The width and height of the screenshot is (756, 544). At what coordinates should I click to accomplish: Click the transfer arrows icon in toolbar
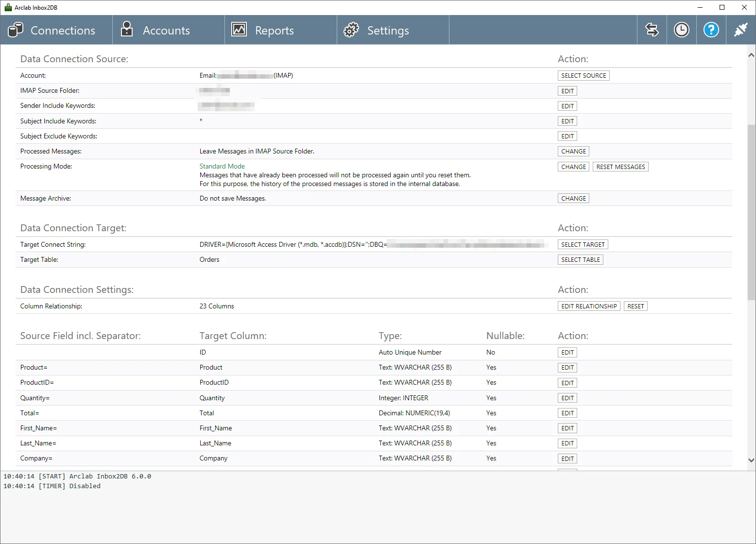[x=652, y=30]
